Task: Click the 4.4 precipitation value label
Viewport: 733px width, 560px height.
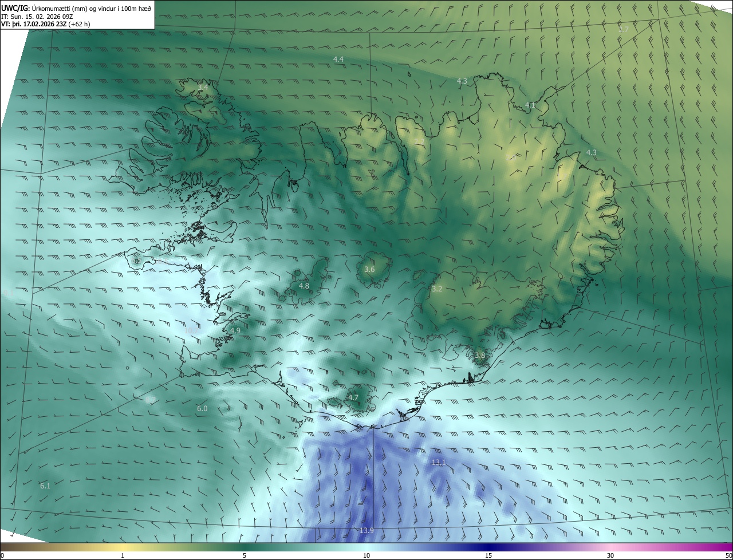Action: pos(338,60)
